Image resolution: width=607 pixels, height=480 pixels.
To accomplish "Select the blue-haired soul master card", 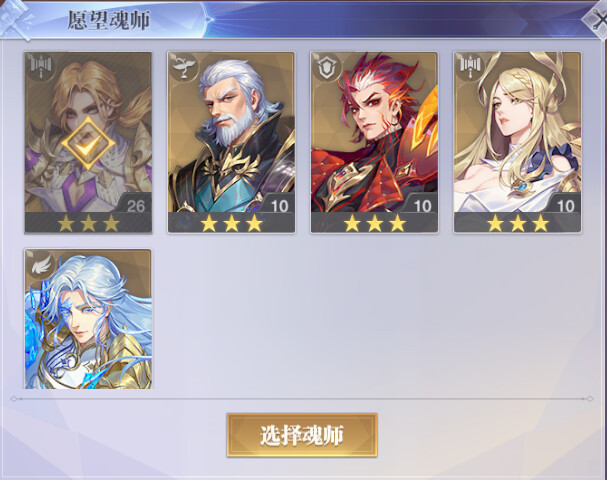I will (x=88, y=319).
